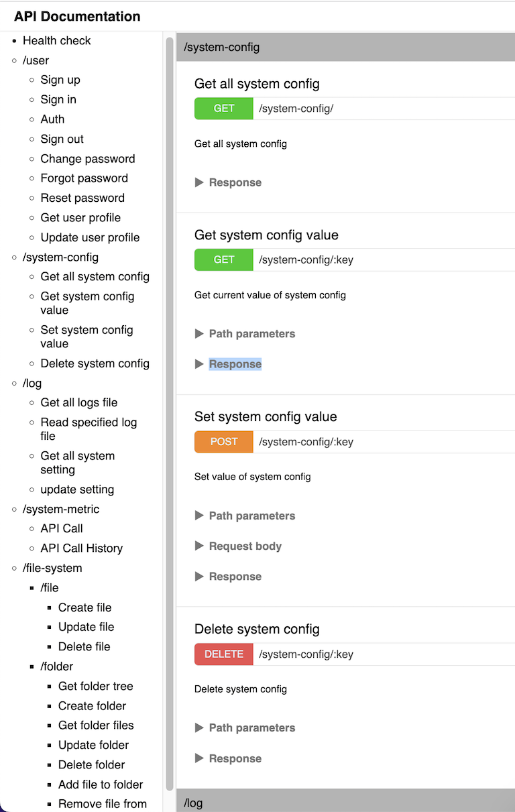This screenshot has width=515, height=812.
Task: Select the /file-system section link
Action: tap(52, 569)
